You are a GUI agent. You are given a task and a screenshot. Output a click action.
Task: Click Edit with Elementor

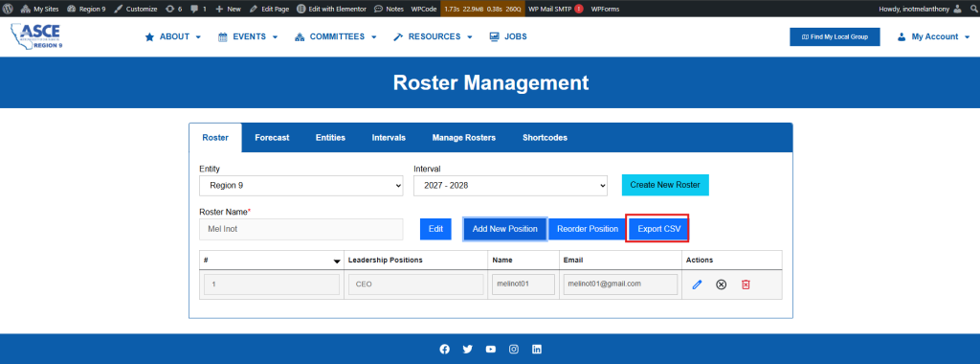331,9
